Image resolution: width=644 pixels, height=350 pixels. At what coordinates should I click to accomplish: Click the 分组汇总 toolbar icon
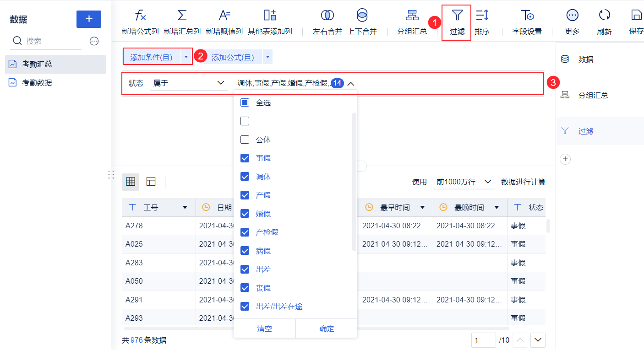[x=412, y=15]
